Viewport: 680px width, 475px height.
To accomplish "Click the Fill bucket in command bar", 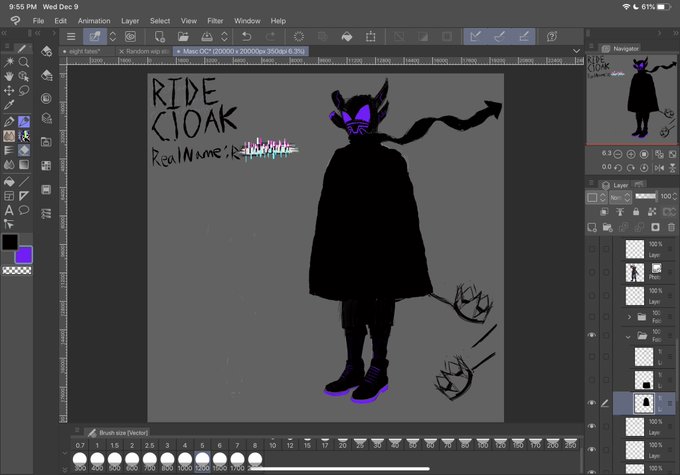I will pos(347,36).
